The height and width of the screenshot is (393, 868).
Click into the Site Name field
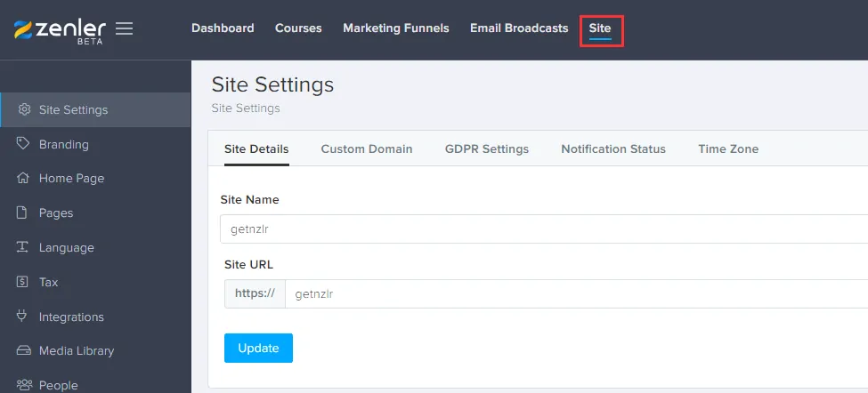[x=543, y=229]
